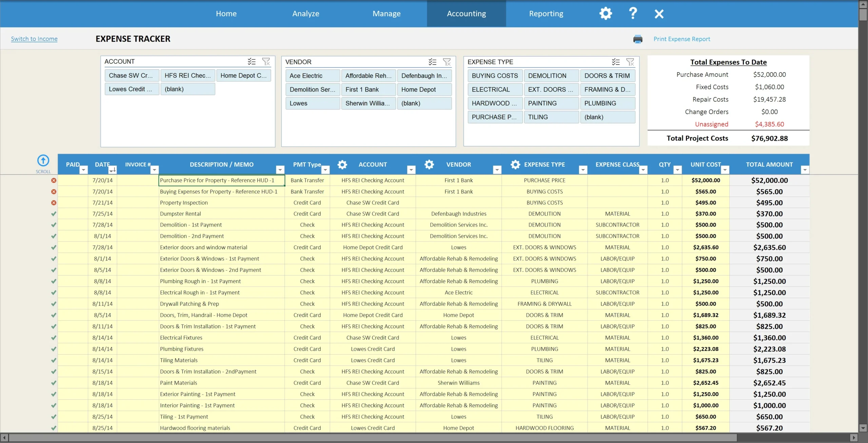This screenshot has height=443, width=868.
Task: Select the Accounting tab
Action: pos(467,14)
